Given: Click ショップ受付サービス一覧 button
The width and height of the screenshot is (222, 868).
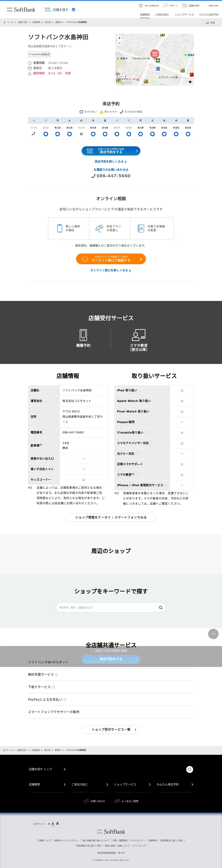Looking at the screenshot, I should click(111, 729).
